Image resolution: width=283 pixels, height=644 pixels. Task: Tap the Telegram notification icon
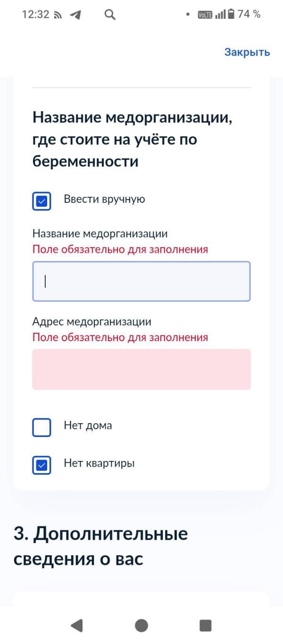(x=75, y=15)
